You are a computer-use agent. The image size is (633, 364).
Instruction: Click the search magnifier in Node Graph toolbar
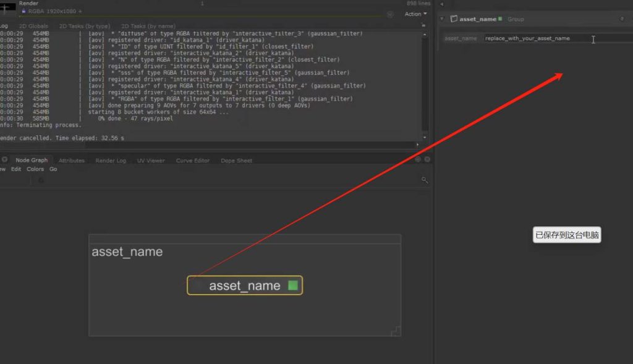click(x=425, y=180)
